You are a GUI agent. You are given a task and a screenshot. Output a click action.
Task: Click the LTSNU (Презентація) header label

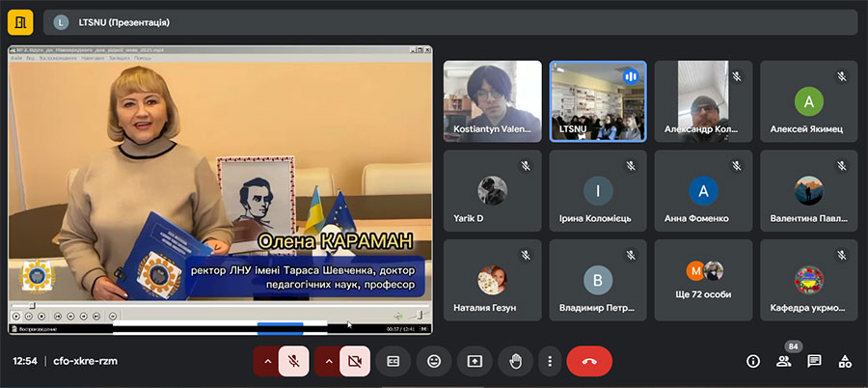coord(123,23)
